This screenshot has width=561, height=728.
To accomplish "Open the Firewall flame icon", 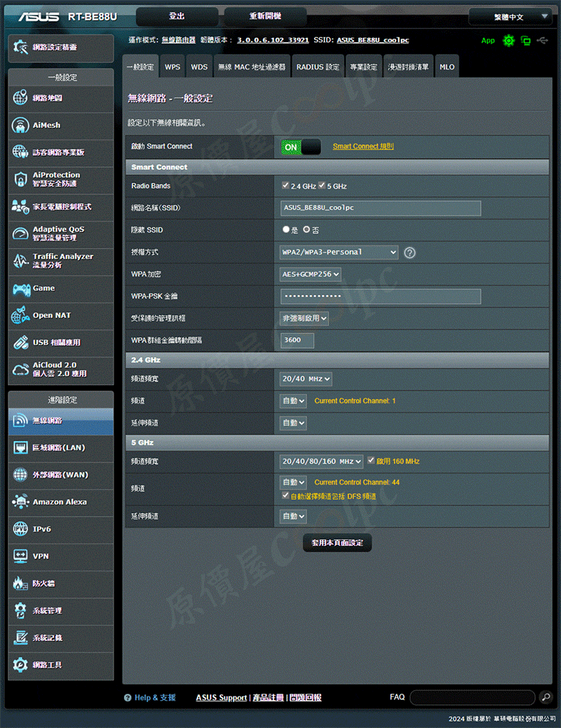I will (x=20, y=583).
